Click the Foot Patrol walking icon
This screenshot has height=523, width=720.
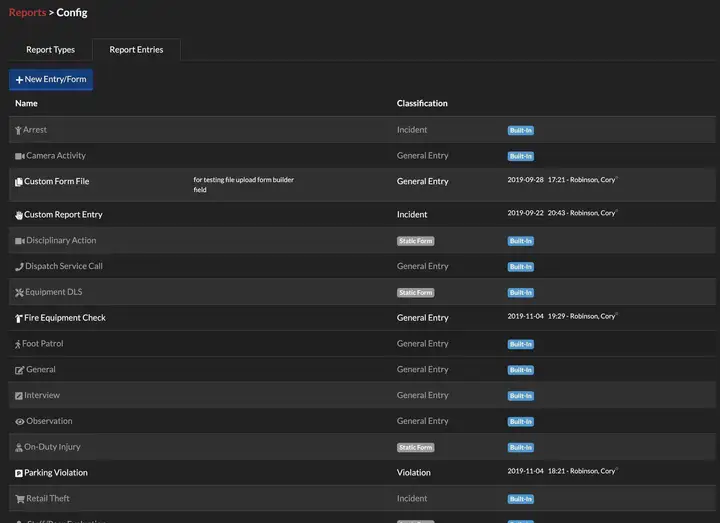tap(18, 344)
